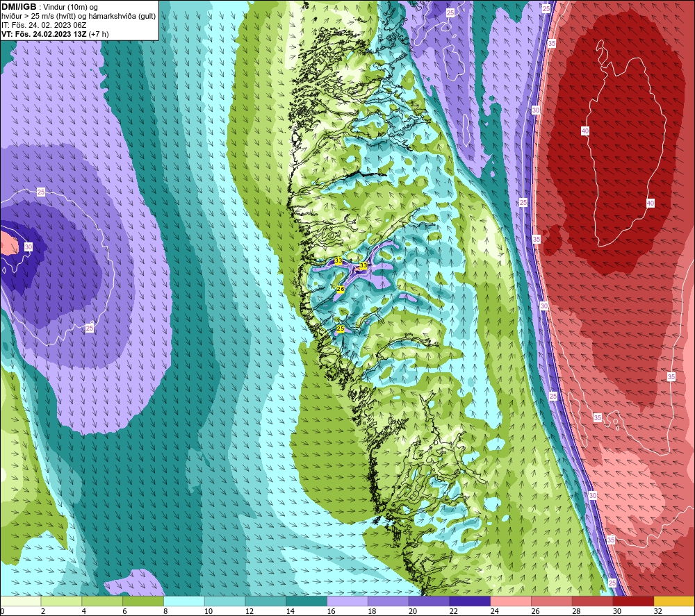The width and height of the screenshot is (695, 616).
Task: Click the legend tick label '32'
Action: tap(657, 611)
